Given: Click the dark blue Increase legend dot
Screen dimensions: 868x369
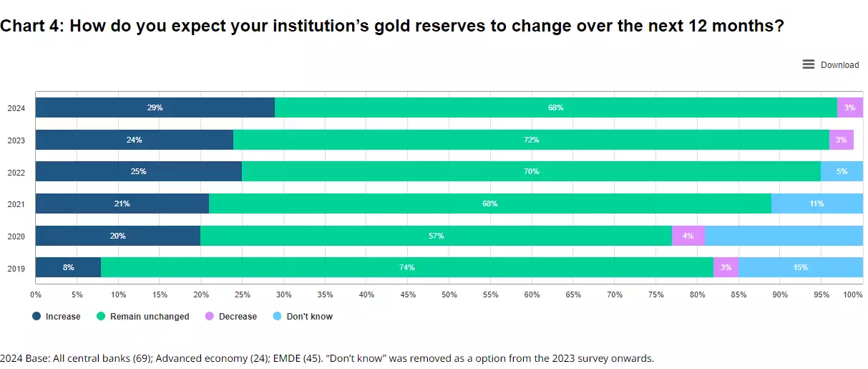Looking at the screenshot, I should (x=36, y=316).
